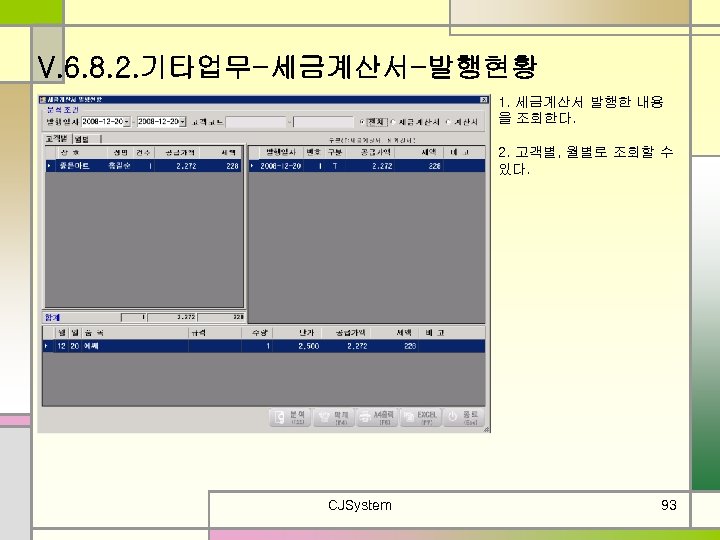Select the 2008-12-20 issue date row
Image resolution: width=720 pixels, height=540 pixels.
click(367, 166)
